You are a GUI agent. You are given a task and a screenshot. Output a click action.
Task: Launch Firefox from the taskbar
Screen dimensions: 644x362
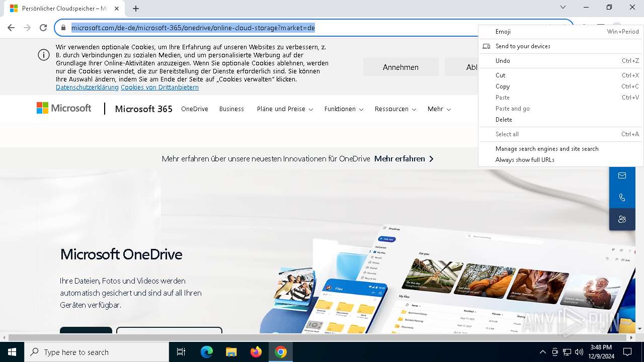[x=256, y=352]
